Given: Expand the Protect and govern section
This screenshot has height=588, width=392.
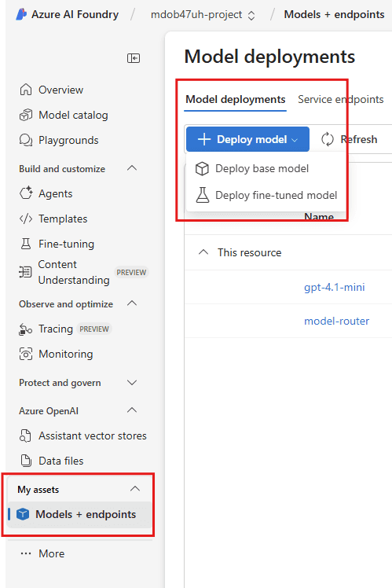Looking at the screenshot, I should pyautogui.click(x=132, y=383).
